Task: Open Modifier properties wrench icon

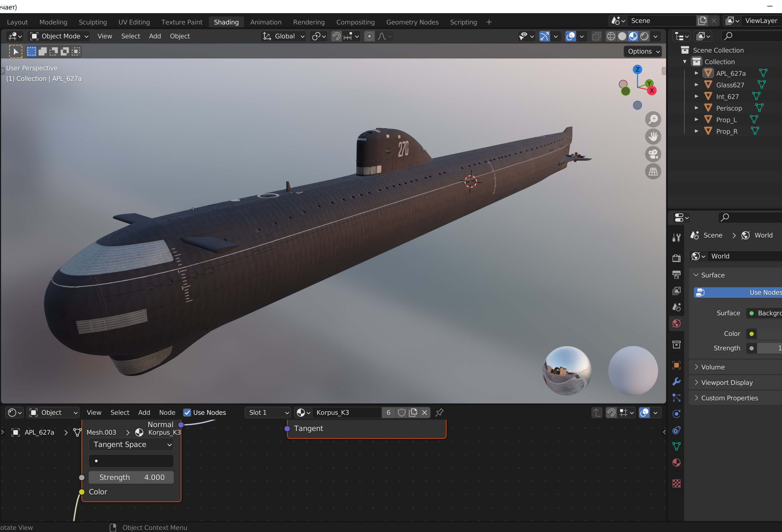Action: (x=676, y=381)
